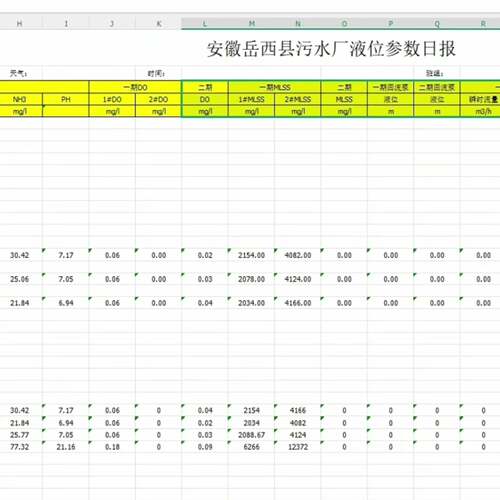Select cell with value 2154 in summary rows
Image resolution: width=500 pixels, height=500 pixels.
click(x=251, y=410)
